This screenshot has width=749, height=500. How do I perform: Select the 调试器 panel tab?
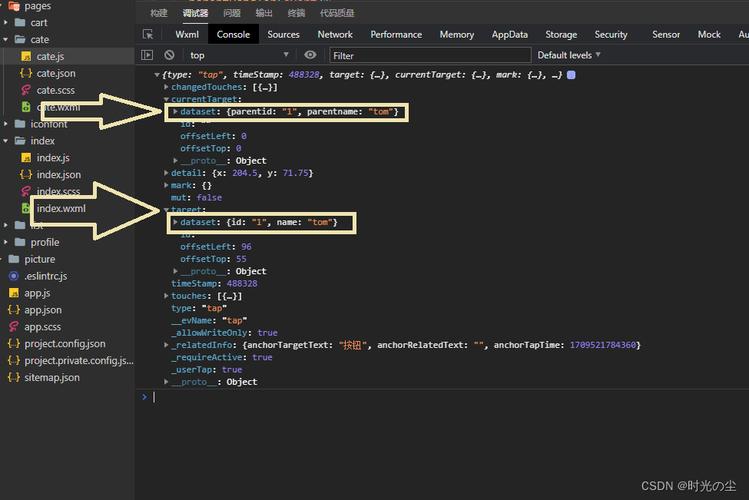pos(195,13)
